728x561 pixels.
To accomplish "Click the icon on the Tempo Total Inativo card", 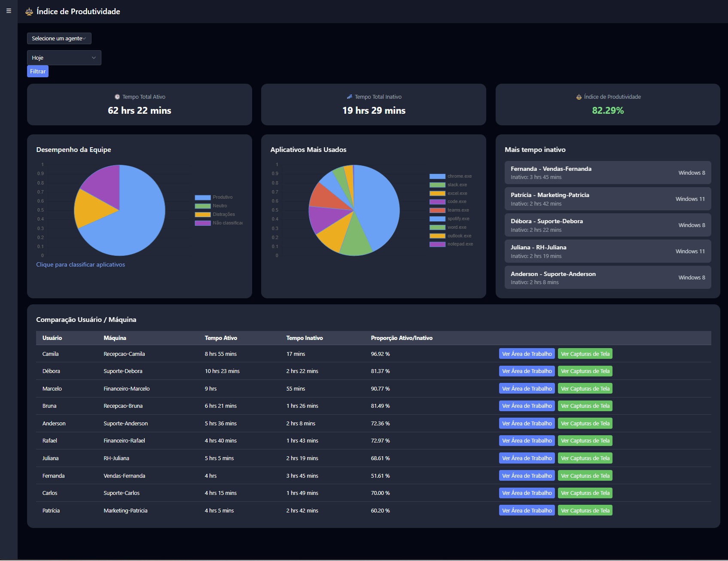I will [349, 97].
